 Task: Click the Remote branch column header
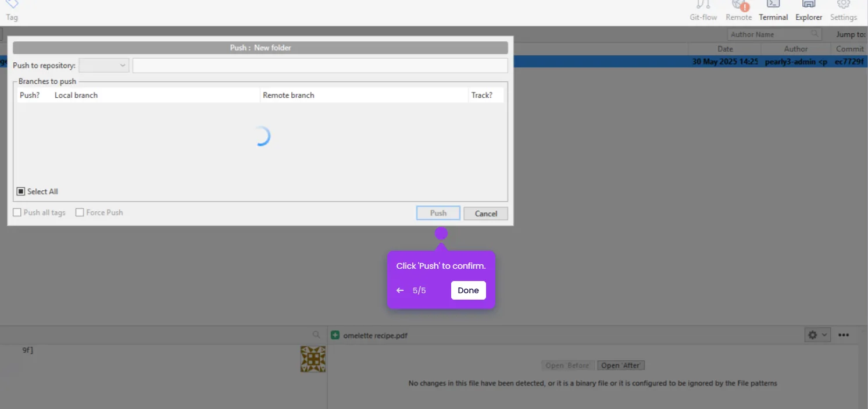tap(364, 95)
